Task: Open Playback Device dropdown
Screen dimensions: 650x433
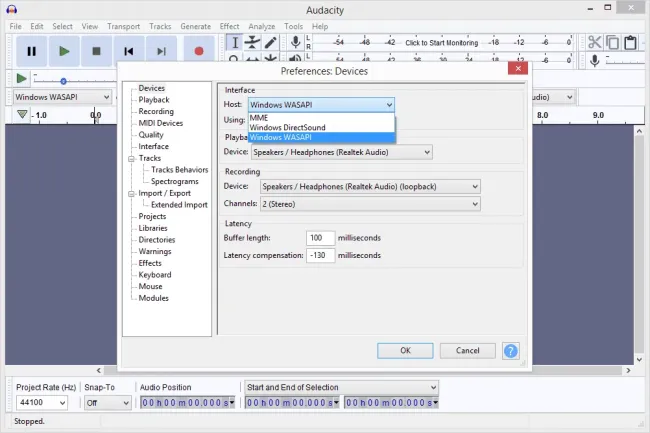Action: click(342, 152)
